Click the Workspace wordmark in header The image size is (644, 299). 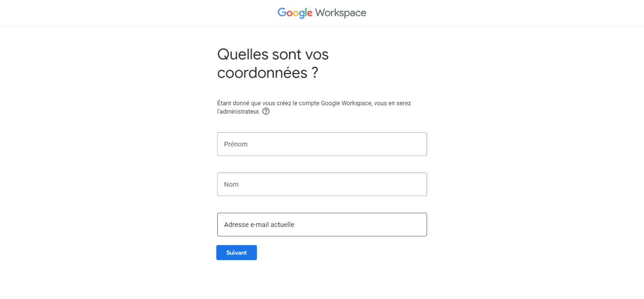(340, 13)
